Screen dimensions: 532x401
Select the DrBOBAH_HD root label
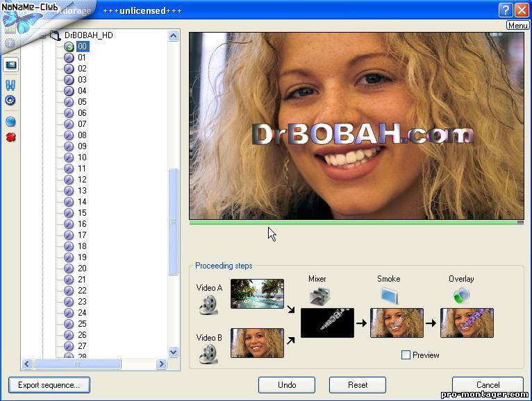[x=89, y=35]
